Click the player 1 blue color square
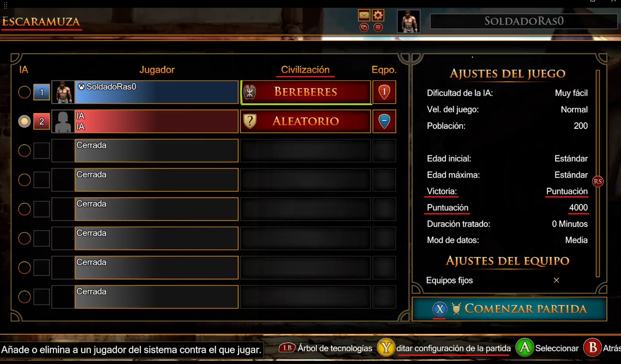621x364 pixels. (x=42, y=93)
